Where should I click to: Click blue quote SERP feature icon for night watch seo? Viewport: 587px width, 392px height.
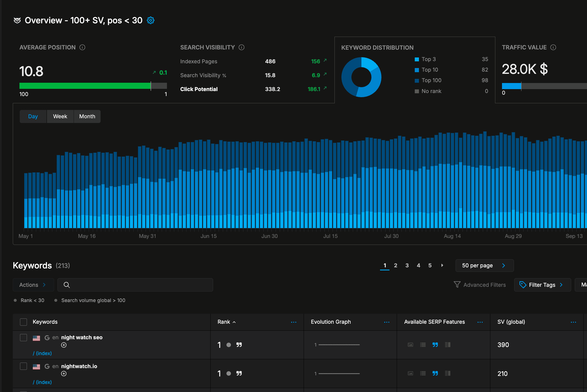pyautogui.click(x=435, y=345)
